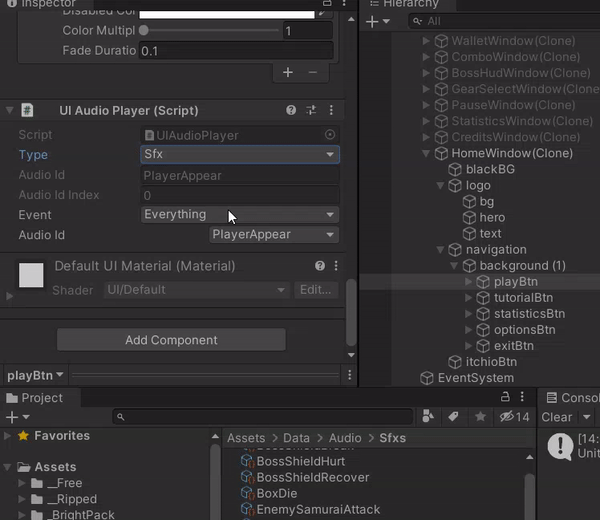Open Project panel three-dot menu

pos(522,397)
